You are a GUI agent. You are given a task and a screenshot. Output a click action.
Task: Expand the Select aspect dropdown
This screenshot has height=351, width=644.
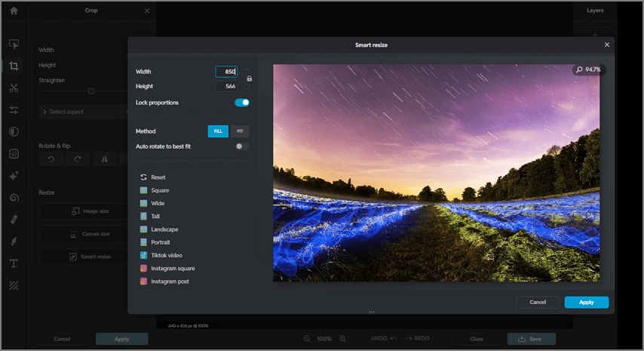tap(84, 112)
